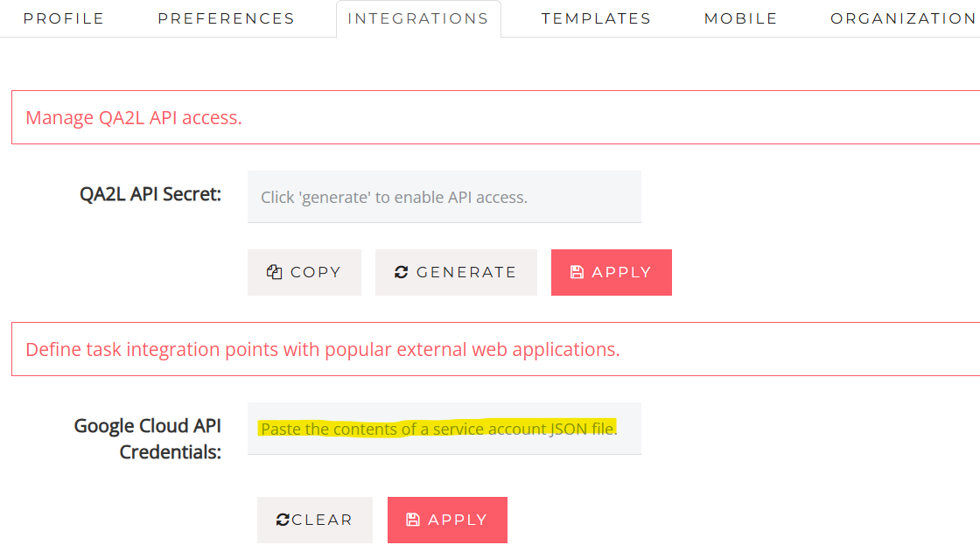Screen dimensions: 980x552
Task: Select the INTEGRATIONS tab
Action: click(418, 18)
